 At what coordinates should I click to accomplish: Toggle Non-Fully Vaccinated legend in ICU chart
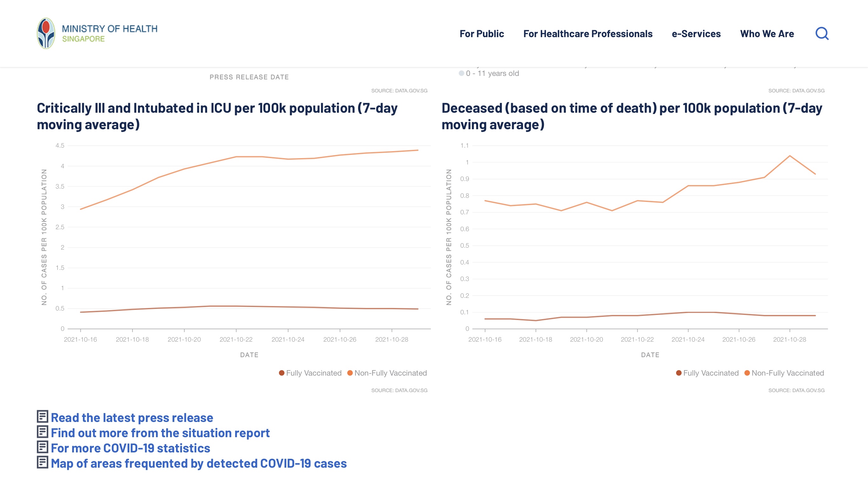coord(387,373)
